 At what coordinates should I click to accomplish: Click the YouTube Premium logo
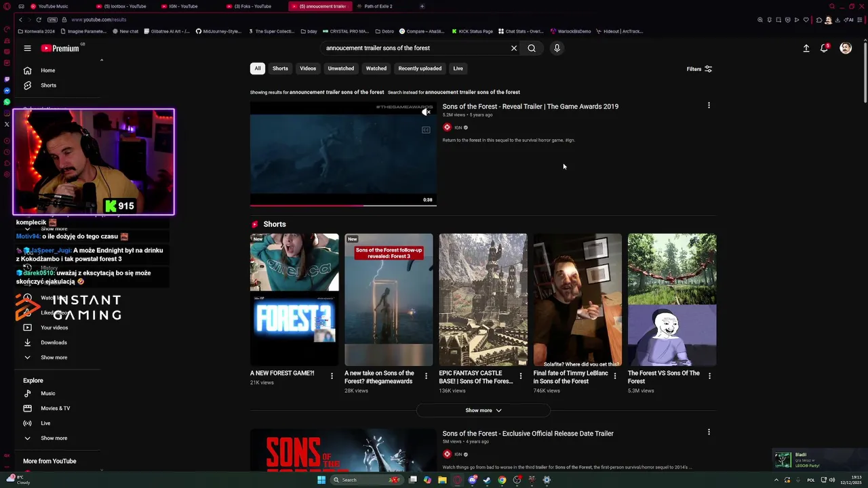60,48
